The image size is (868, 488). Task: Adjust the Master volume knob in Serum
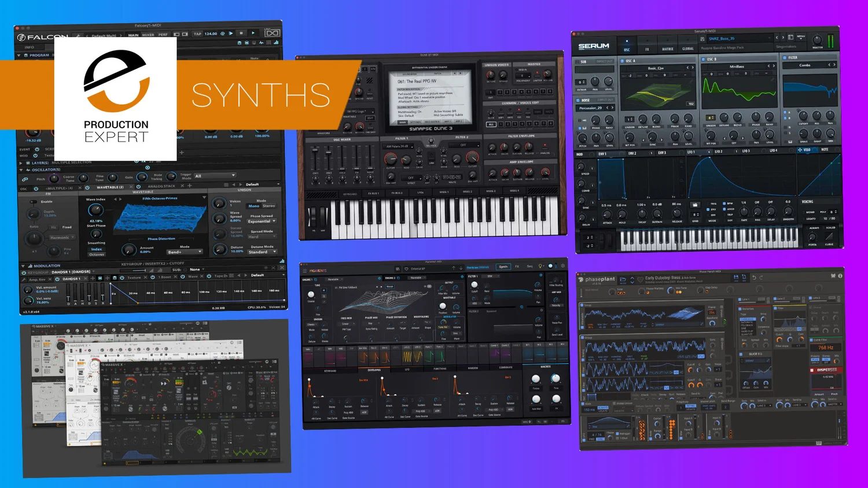click(818, 39)
